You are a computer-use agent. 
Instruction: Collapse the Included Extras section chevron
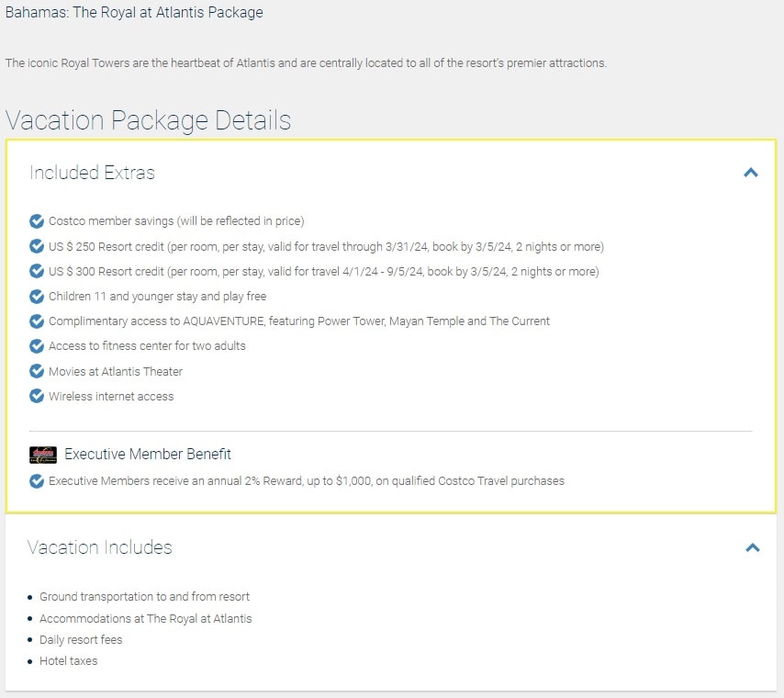point(751,172)
